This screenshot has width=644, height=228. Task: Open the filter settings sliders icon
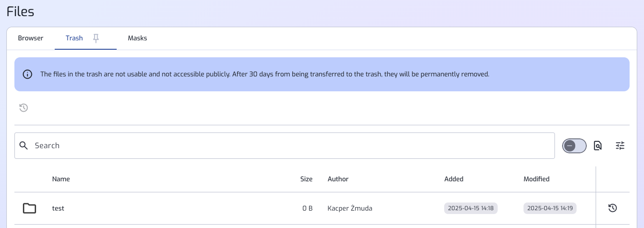[x=620, y=146]
